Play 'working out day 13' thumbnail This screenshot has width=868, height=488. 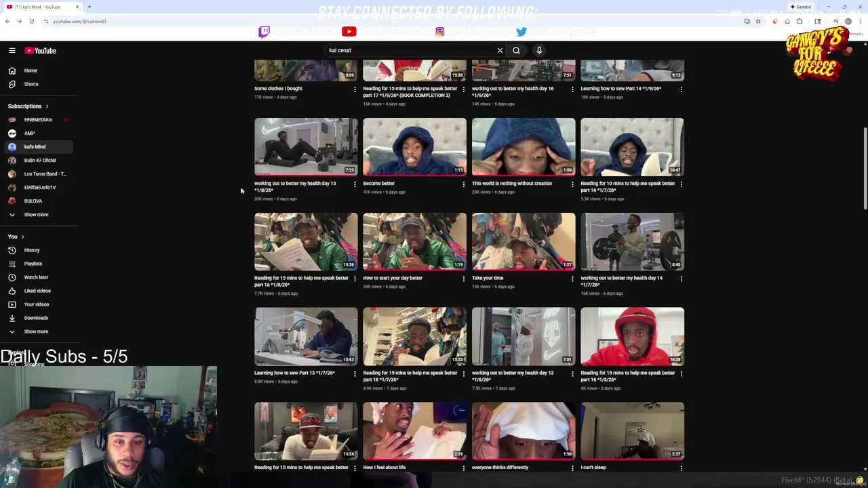point(524,337)
